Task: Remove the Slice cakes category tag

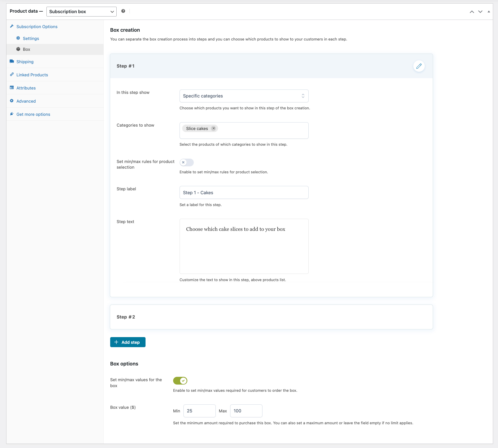Action: coord(213,128)
